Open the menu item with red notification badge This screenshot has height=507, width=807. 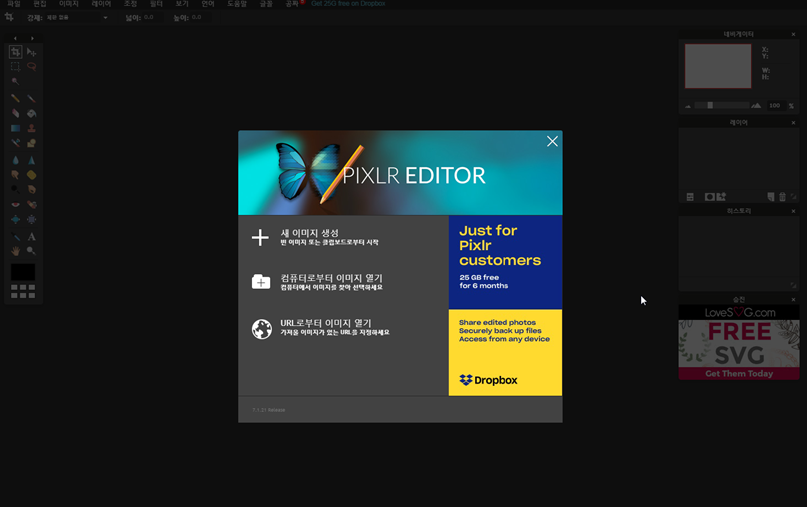click(x=294, y=4)
